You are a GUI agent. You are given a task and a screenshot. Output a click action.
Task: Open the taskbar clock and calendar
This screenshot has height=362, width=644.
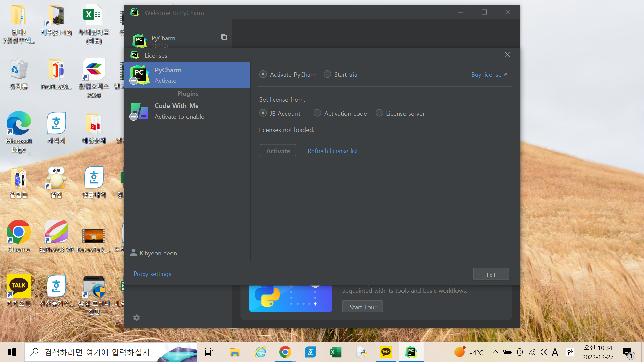coord(598,352)
